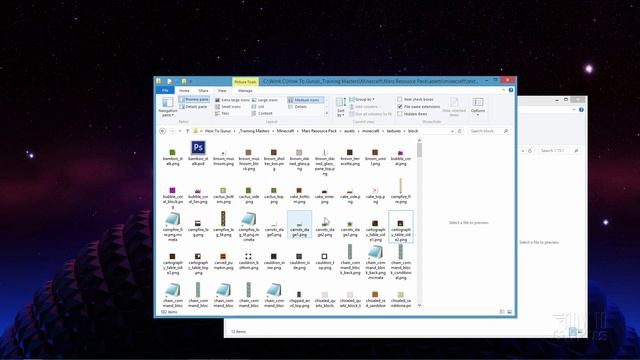Open the bamboo_stalk.psd Photoshop file icon

coord(198,148)
